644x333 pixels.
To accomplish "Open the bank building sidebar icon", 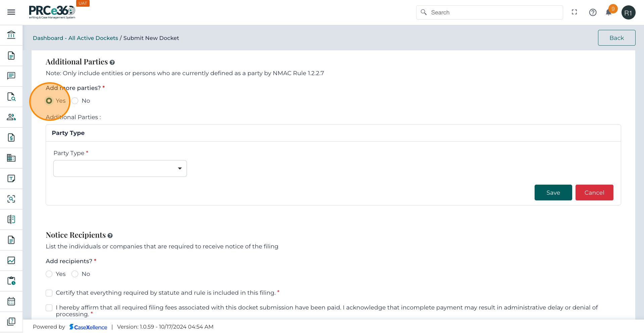I will tap(11, 35).
